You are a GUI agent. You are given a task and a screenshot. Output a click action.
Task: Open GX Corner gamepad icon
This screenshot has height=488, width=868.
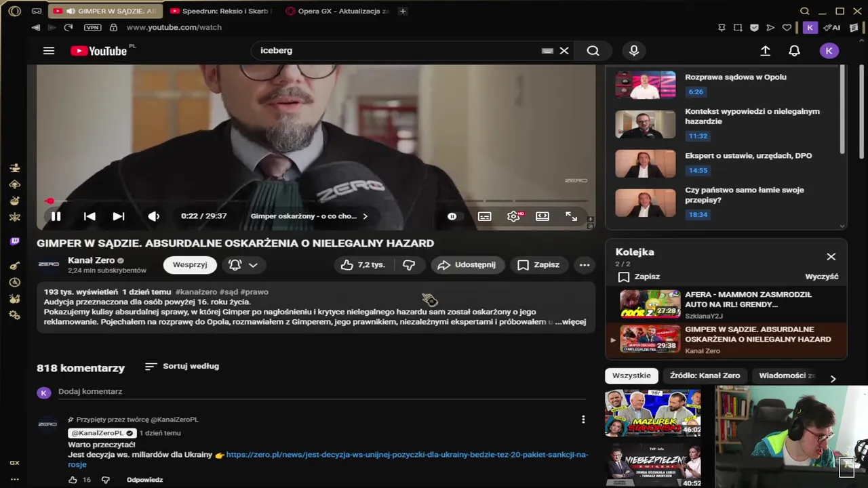point(37,12)
